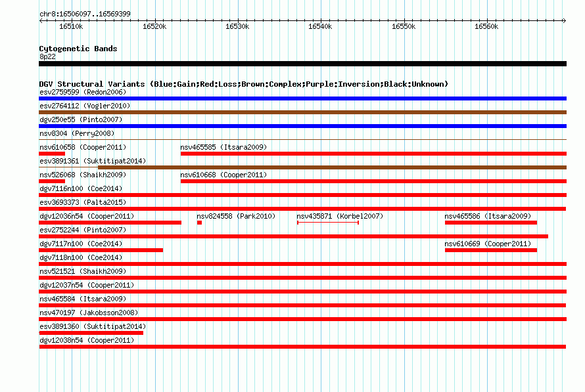The height and width of the screenshot is (392, 585).
Task: Click the 16520k ruler tick label
Action: click(154, 26)
